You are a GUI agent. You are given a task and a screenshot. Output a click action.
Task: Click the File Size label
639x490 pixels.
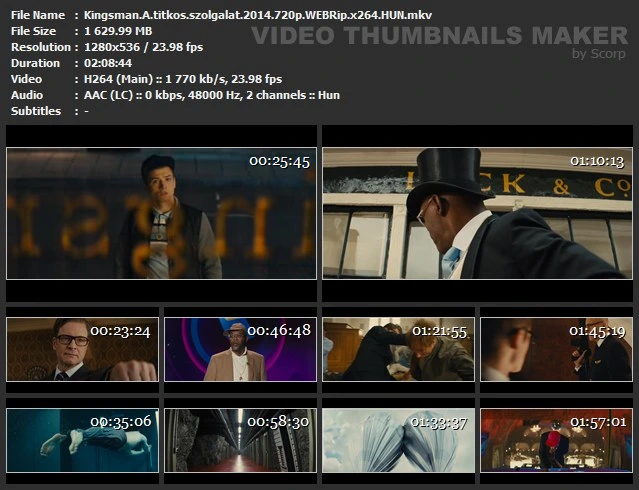33,31
